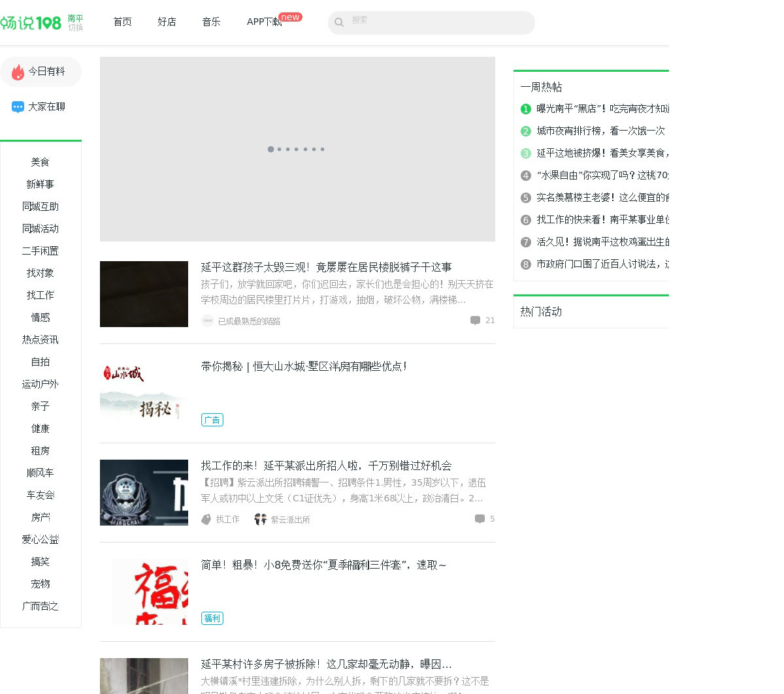Open the 美食 category
The image size is (784, 694).
[x=41, y=162]
